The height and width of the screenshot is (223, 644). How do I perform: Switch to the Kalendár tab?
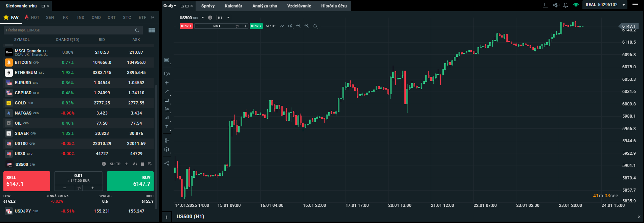233,6
